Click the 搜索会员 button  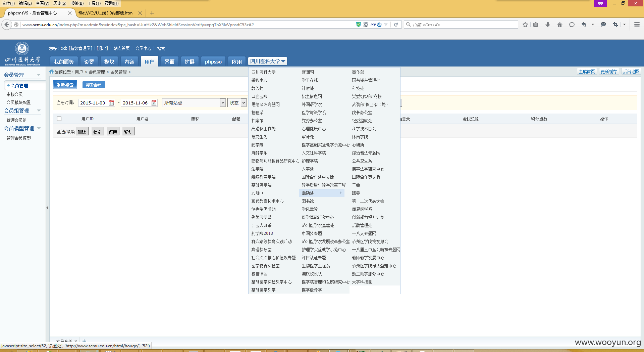pyautogui.click(x=94, y=85)
